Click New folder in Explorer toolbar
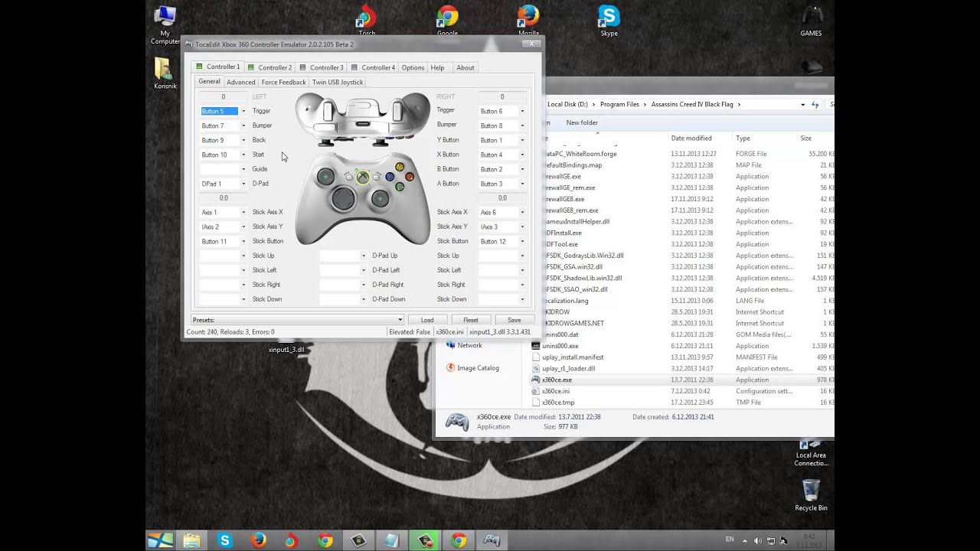The height and width of the screenshot is (551, 980). coord(582,122)
